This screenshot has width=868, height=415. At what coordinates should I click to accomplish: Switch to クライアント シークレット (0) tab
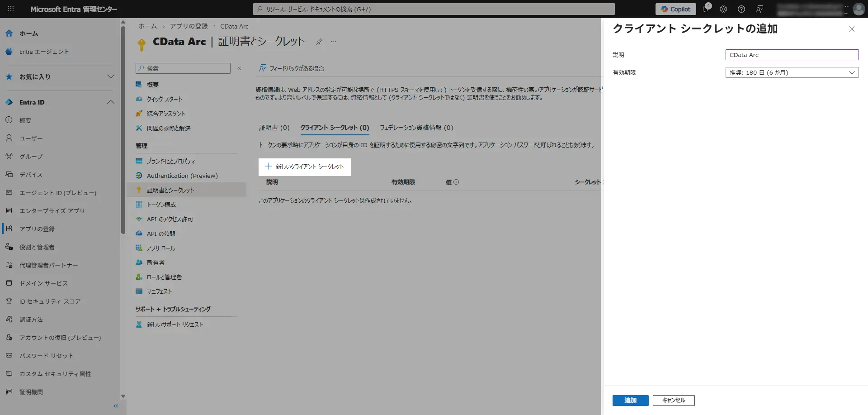335,128
